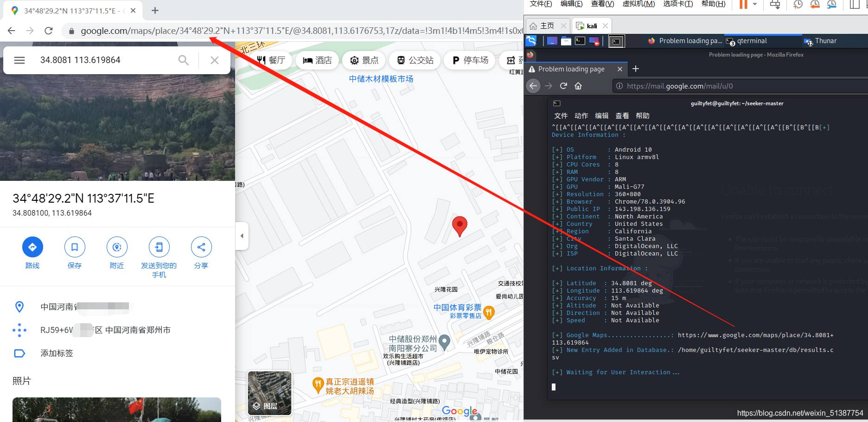
Task: Launch the terminal from the Kali panel
Action: pos(580,41)
